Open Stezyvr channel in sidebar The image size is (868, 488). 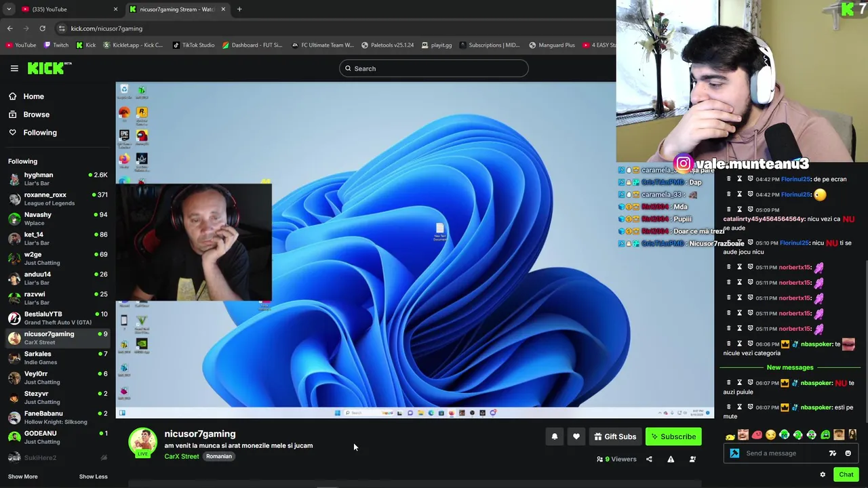pyautogui.click(x=58, y=397)
